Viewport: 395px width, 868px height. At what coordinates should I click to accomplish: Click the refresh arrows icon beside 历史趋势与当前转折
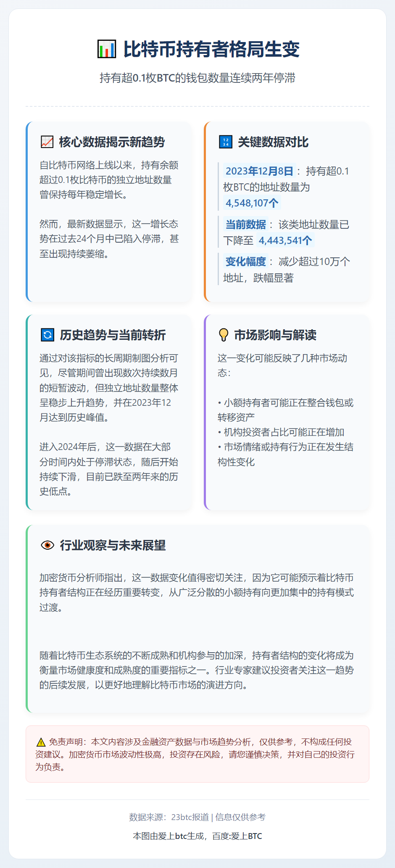47,335
